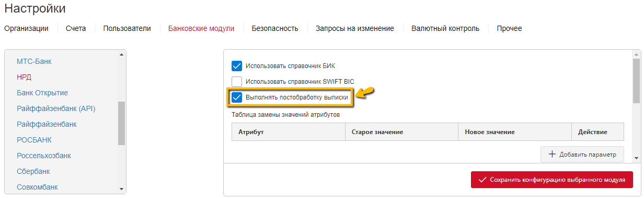Screen dimensions: 644x198
Task: Go to Запросы на изменение tab
Action: [355, 29]
